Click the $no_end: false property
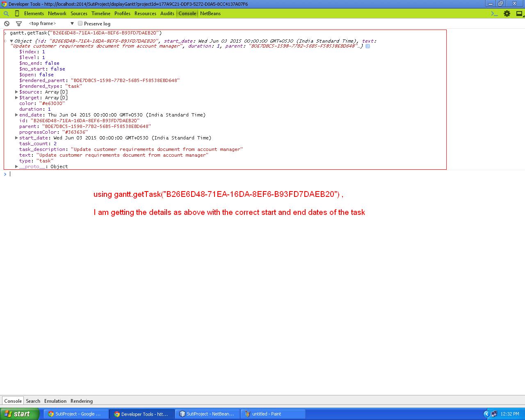The image size is (525, 420). 39,63
